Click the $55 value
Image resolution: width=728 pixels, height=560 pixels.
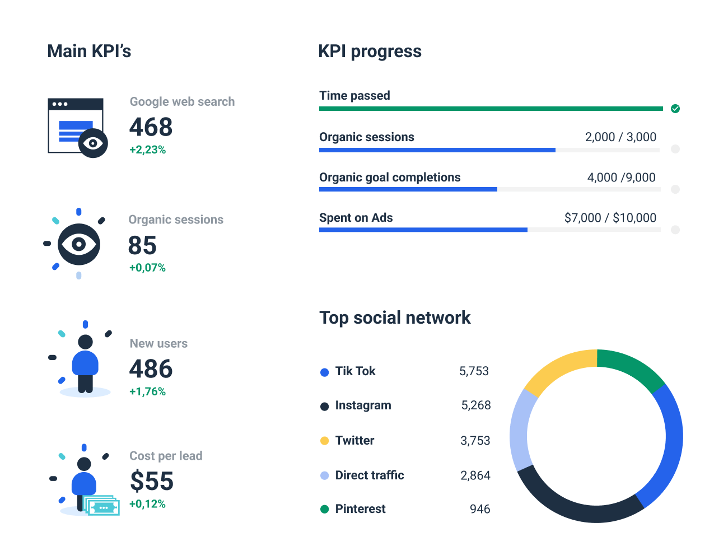point(152,482)
